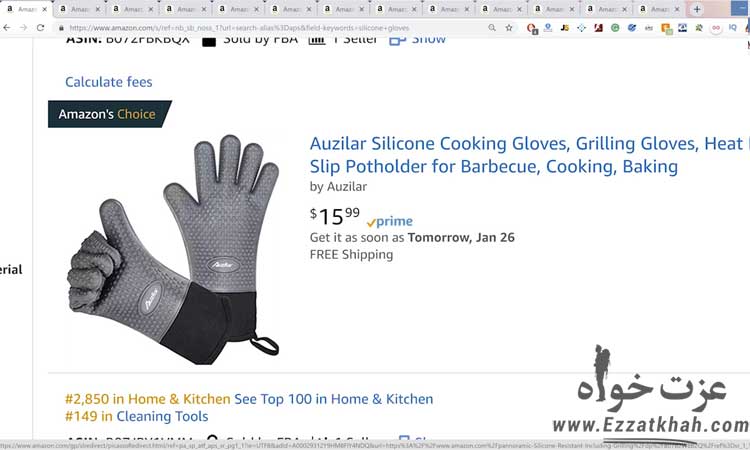Click the orange overlapping-squares extension icon

tap(666, 28)
